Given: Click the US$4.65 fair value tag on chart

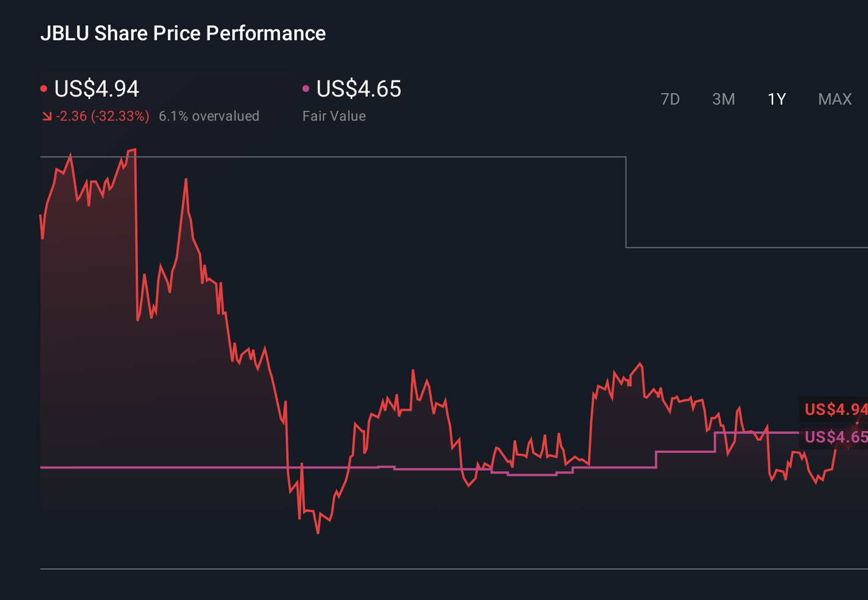Looking at the screenshot, I should tap(835, 437).
